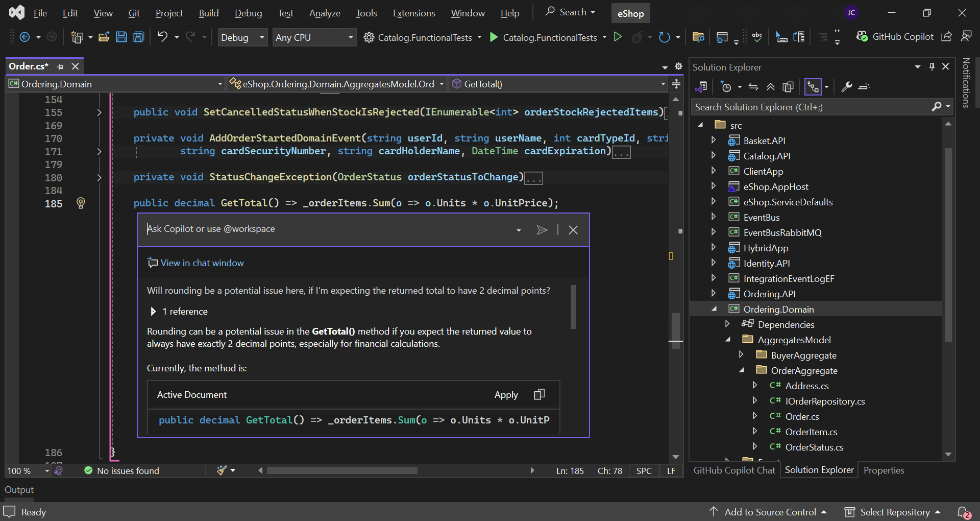Apply the Copilot suggested code change
The image size is (980, 521).
pyautogui.click(x=506, y=394)
